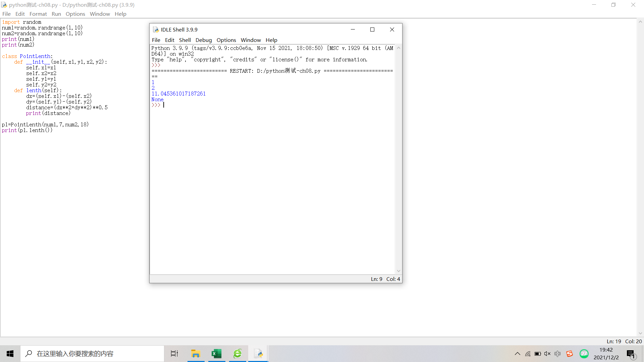This screenshot has width=644, height=362.
Task: Open the editor Window menu
Action: [100, 14]
